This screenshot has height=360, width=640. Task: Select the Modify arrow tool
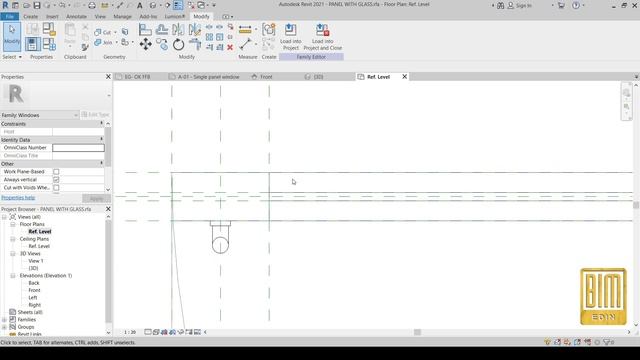point(12,37)
